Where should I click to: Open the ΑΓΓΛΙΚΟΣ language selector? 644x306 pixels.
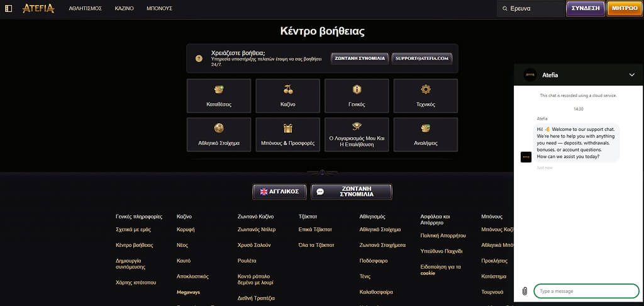point(279,191)
